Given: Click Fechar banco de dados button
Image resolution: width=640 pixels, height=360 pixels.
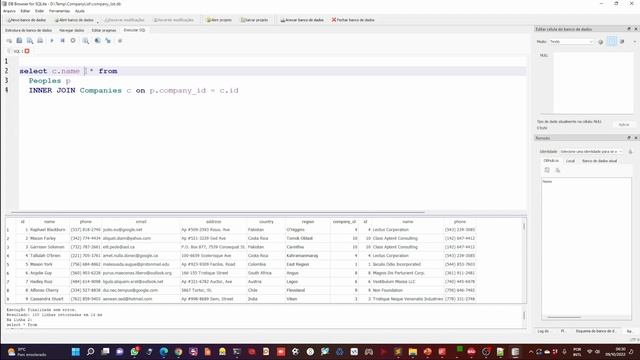Looking at the screenshot, I should click(353, 20).
